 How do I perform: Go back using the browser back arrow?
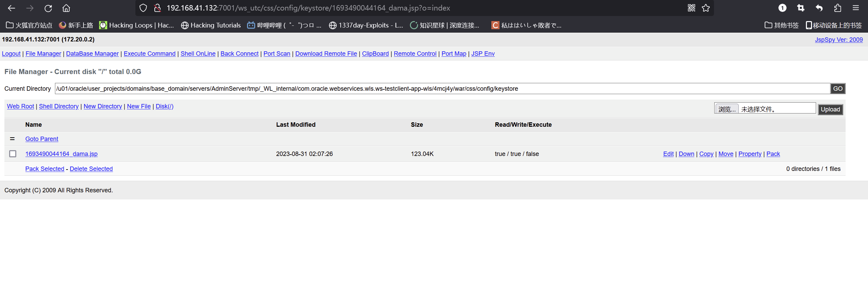[x=12, y=8]
